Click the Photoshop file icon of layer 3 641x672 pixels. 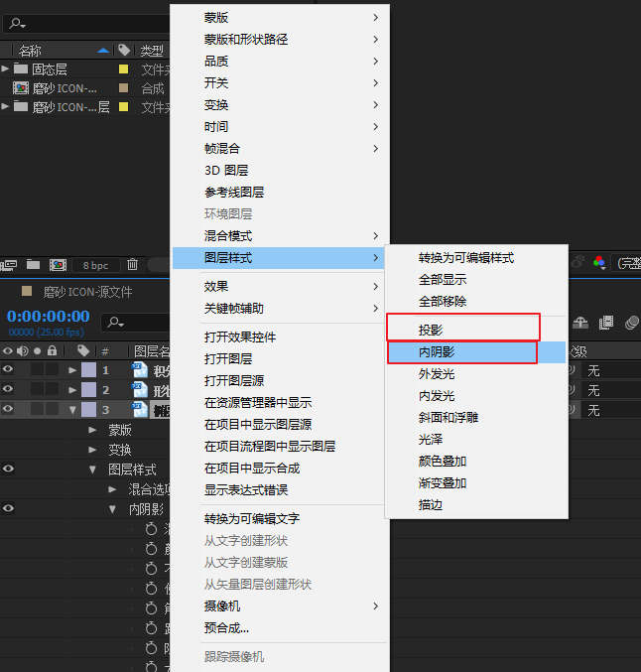pos(140,410)
